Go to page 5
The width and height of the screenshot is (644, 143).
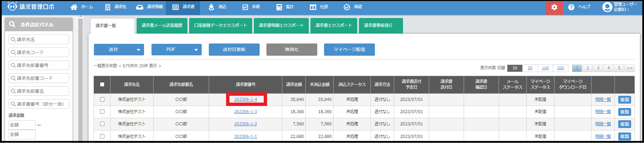click(x=619, y=68)
